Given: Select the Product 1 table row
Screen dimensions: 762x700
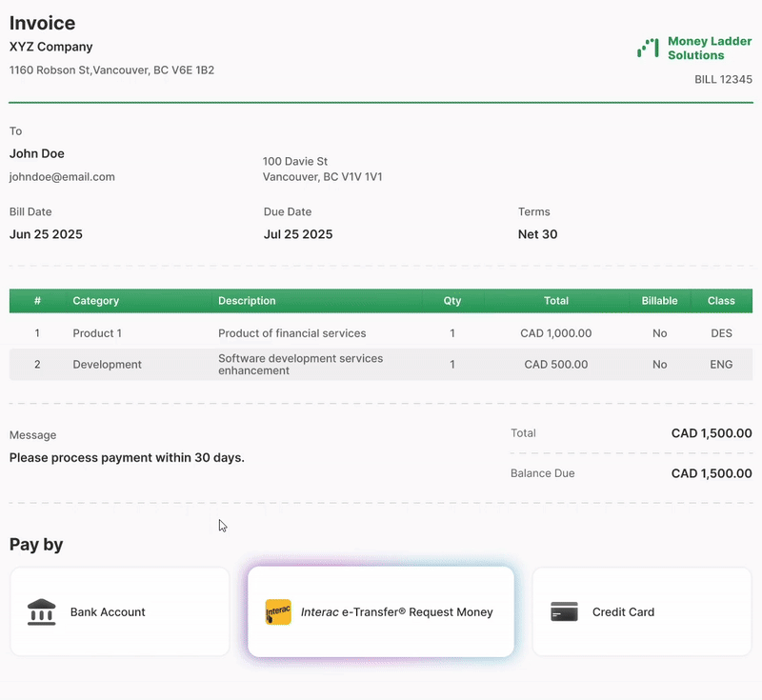Looking at the screenshot, I should [381, 333].
